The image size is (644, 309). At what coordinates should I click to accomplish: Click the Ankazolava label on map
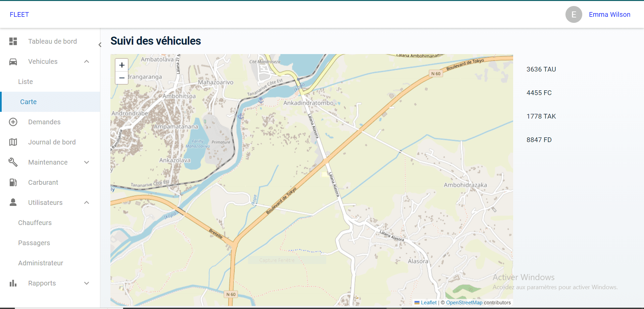[x=175, y=160]
